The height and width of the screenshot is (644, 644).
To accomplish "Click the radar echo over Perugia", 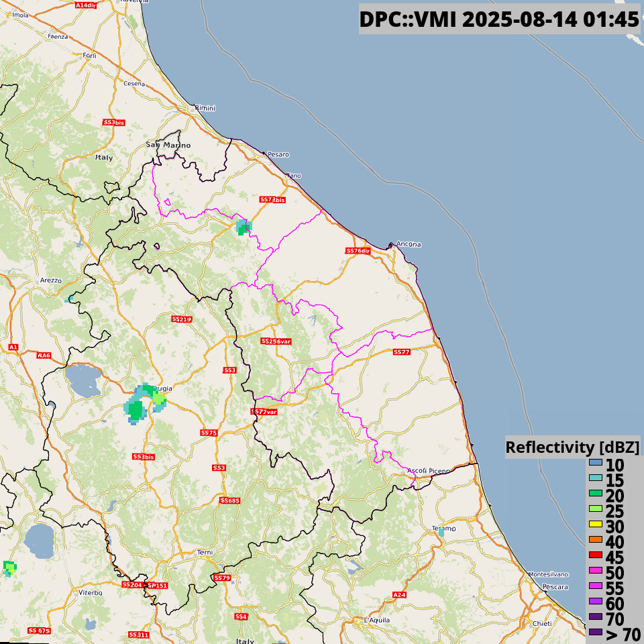I will point(145,403).
